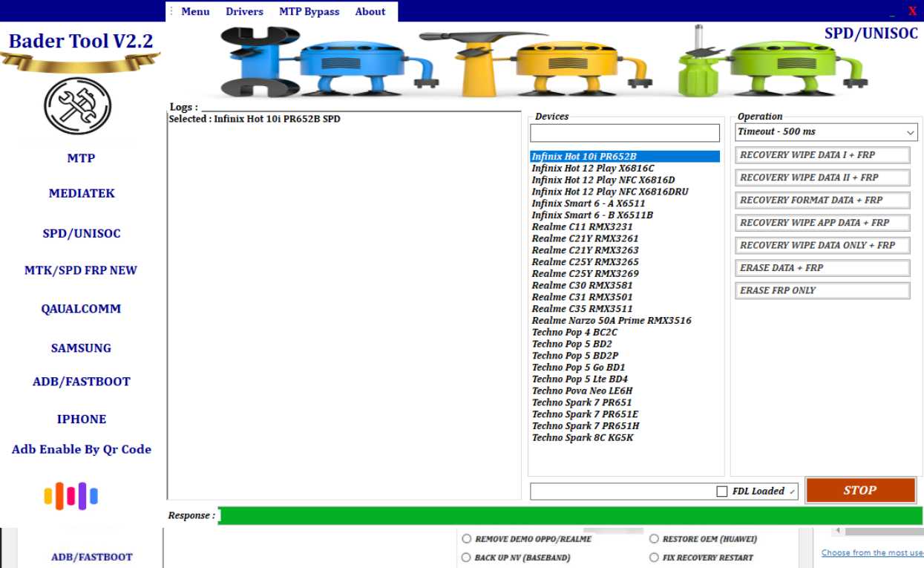Expand the arrow next to FDL Loaded
924x568 pixels.
pos(793,491)
